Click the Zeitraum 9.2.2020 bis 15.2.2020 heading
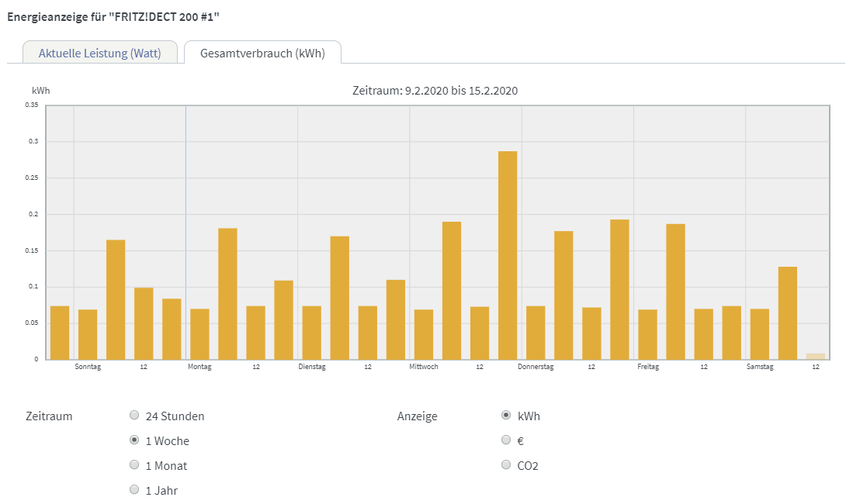This screenshot has width=846, height=504. click(x=435, y=91)
